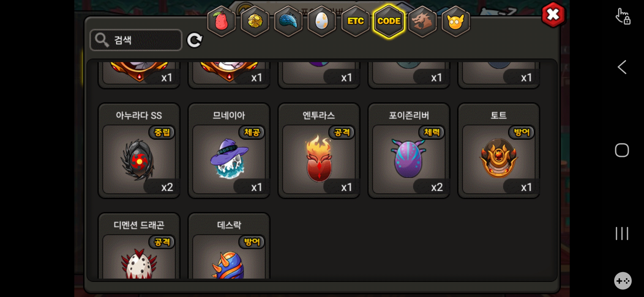Select the CODE tab
The height and width of the screenshot is (297, 644).
389,21
